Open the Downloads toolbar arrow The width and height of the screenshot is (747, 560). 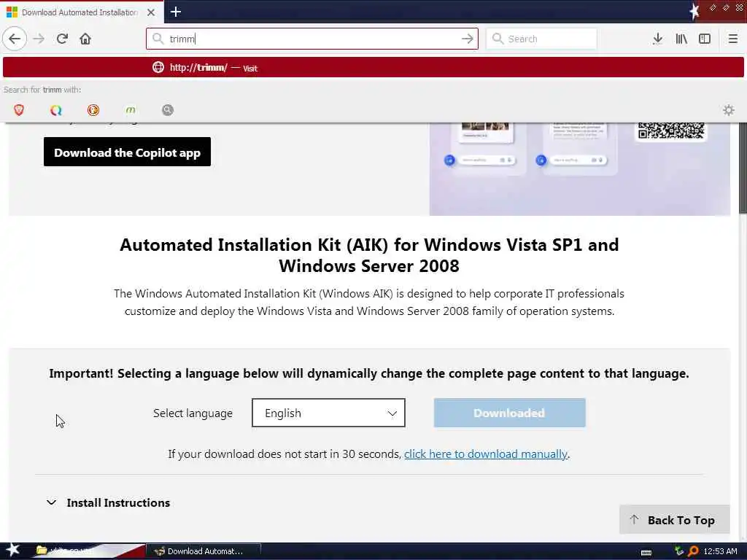tap(657, 39)
